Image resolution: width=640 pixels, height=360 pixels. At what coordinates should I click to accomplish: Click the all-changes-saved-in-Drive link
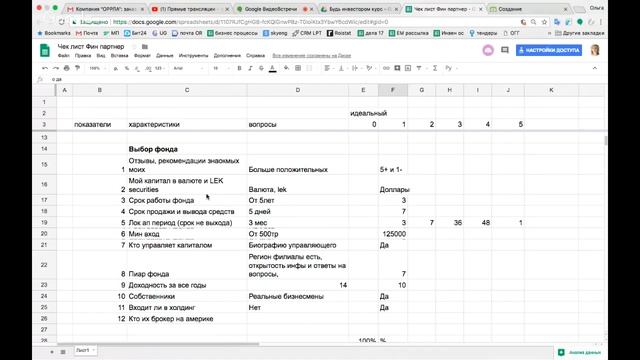coord(312,56)
